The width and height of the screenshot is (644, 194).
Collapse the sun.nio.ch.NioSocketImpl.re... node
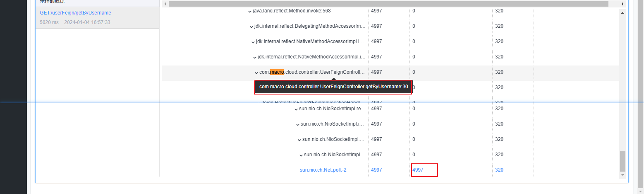(296, 109)
